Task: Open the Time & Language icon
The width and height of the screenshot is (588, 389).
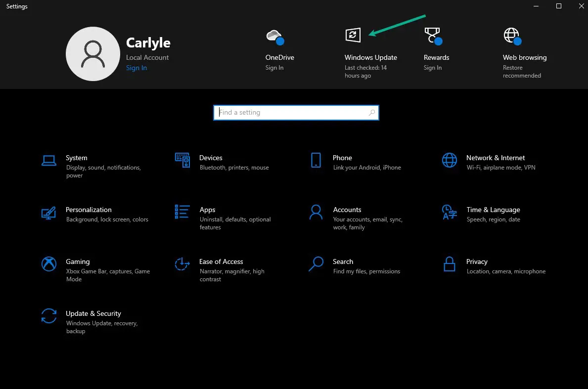Action: pos(449,212)
